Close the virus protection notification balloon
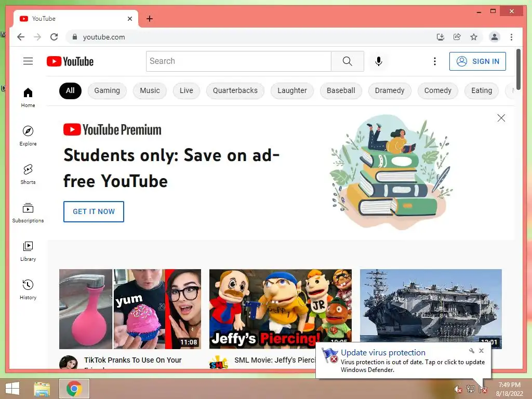Viewport: 532px width, 399px height. point(481,351)
